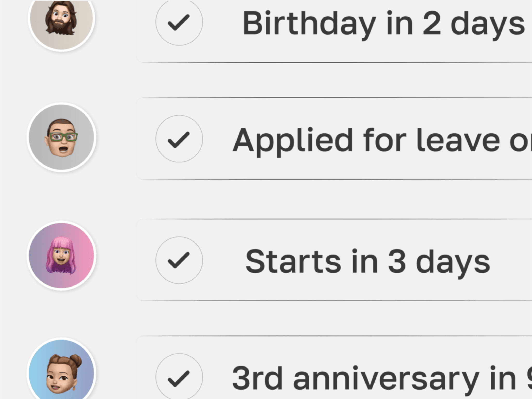Open the pink-haired woman's avatar

point(62,256)
